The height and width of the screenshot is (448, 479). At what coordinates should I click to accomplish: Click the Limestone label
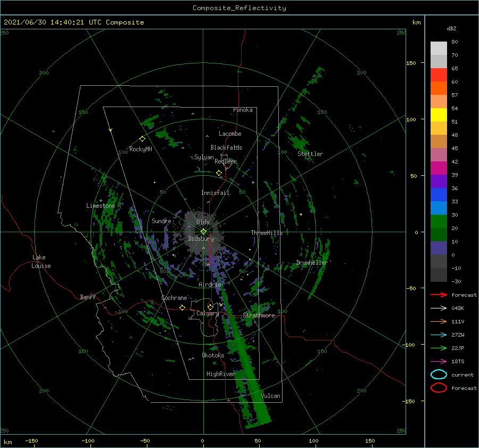click(101, 206)
